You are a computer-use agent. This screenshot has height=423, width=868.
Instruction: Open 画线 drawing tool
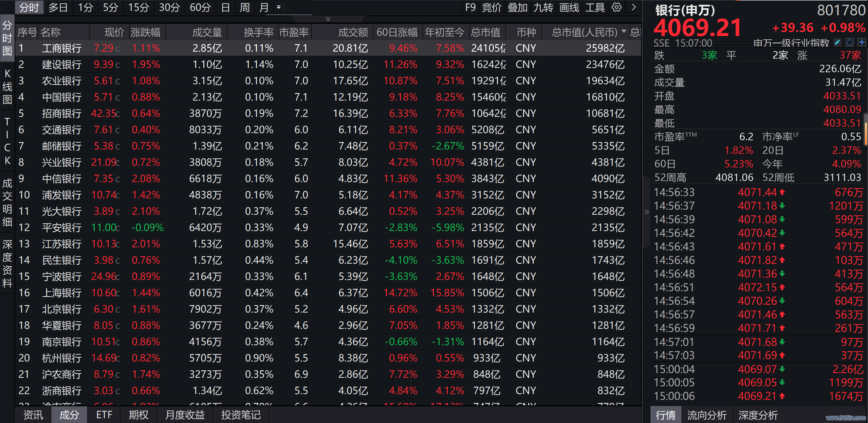[569, 7]
